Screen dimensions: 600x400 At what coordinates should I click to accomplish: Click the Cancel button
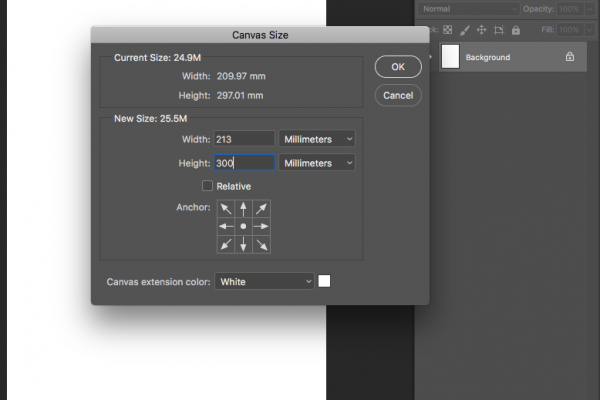tap(398, 95)
